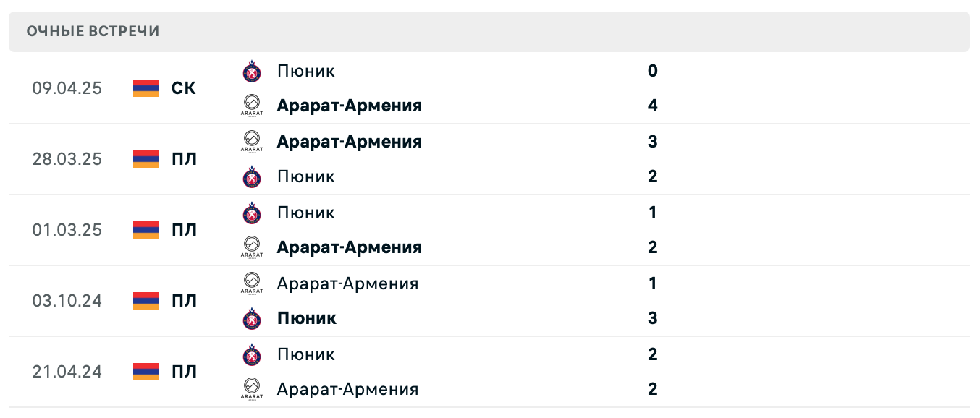Viewport: 980px width, 418px height.
Task: Click the ОЧНЫЕ ВСТРЕЧИ section header
Action: coord(93,31)
